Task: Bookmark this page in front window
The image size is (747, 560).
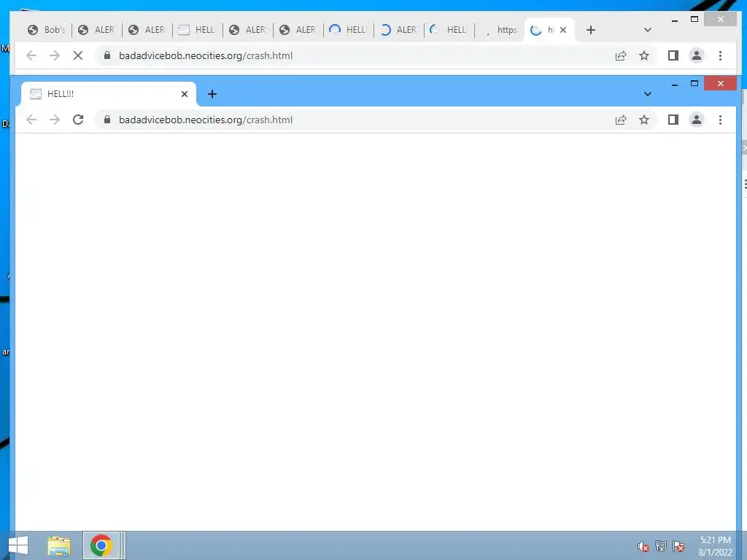Action: coord(644,120)
